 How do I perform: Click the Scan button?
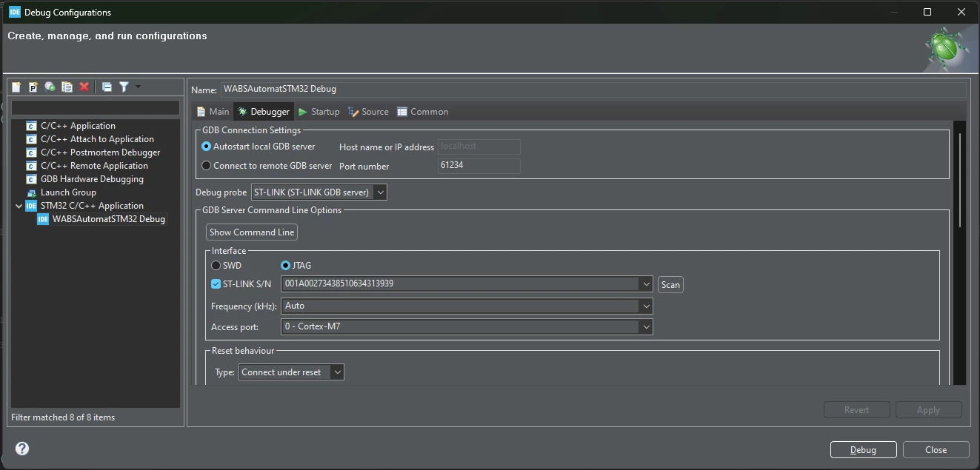(x=670, y=284)
